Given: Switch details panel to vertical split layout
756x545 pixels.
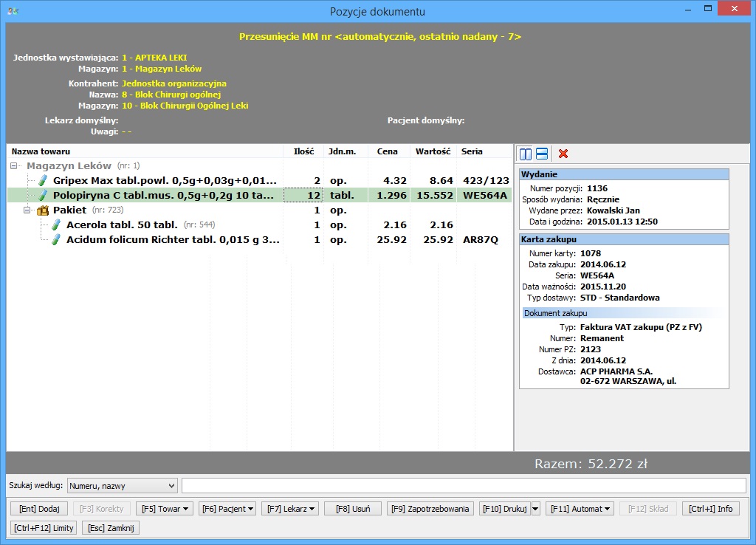Looking at the screenshot, I should [x=526, y=154].
